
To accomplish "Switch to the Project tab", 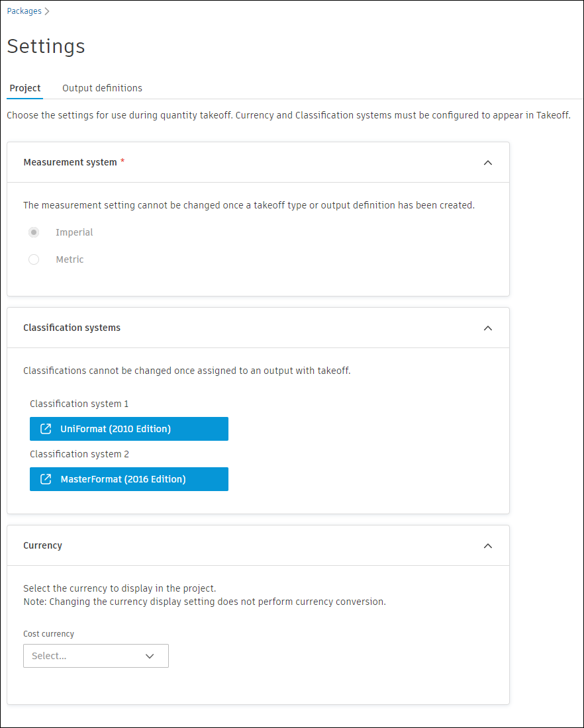I will [x=25, y=88].
